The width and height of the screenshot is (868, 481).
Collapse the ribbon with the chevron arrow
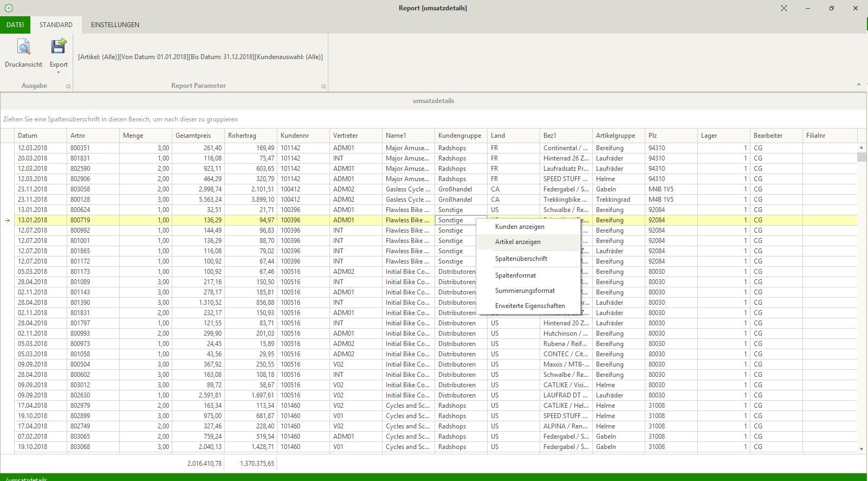click(858, 85)
